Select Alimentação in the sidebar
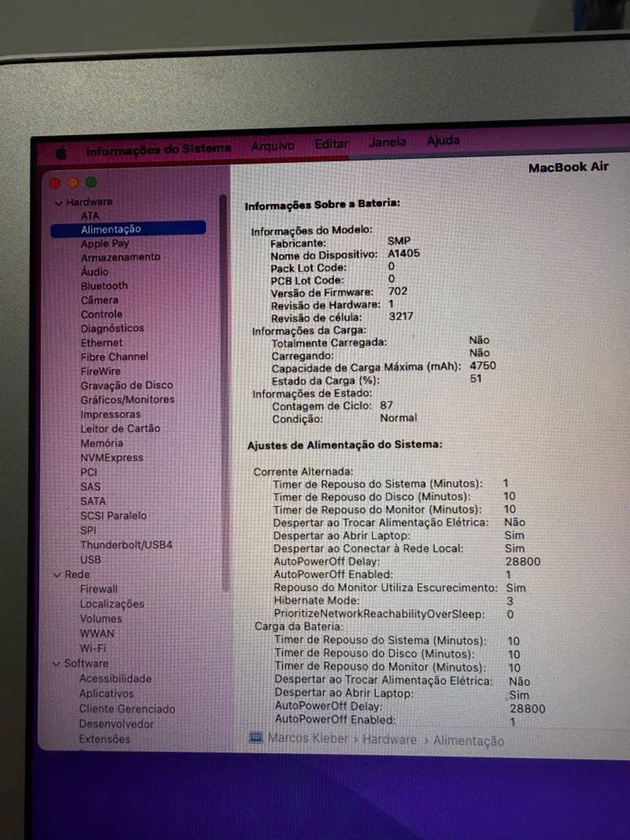 pos(128,229)
